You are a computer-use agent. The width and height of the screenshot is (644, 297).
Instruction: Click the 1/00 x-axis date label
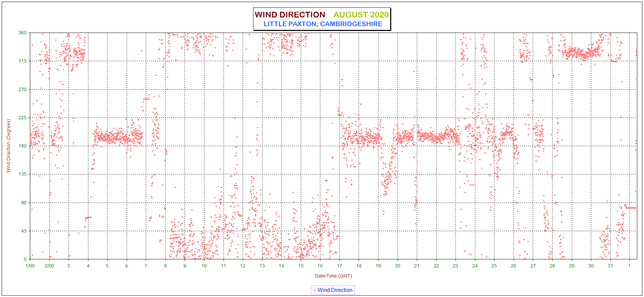pyautogui.click(x=30, y=266)
